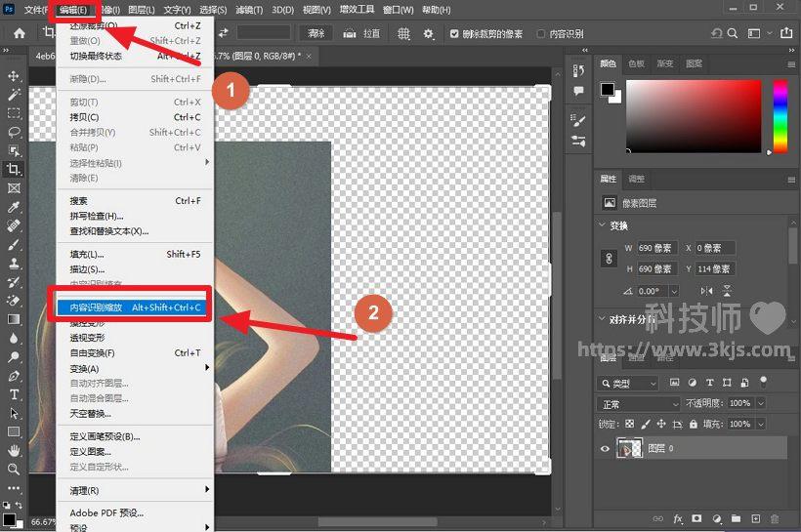
Task: Click the Share icon at top right
Action: (786, 33)
